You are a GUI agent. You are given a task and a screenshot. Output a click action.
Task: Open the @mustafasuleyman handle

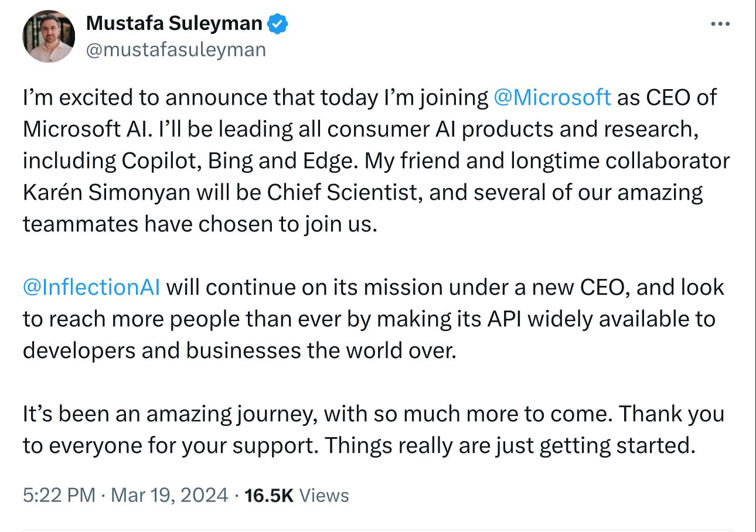click(175, 50)
